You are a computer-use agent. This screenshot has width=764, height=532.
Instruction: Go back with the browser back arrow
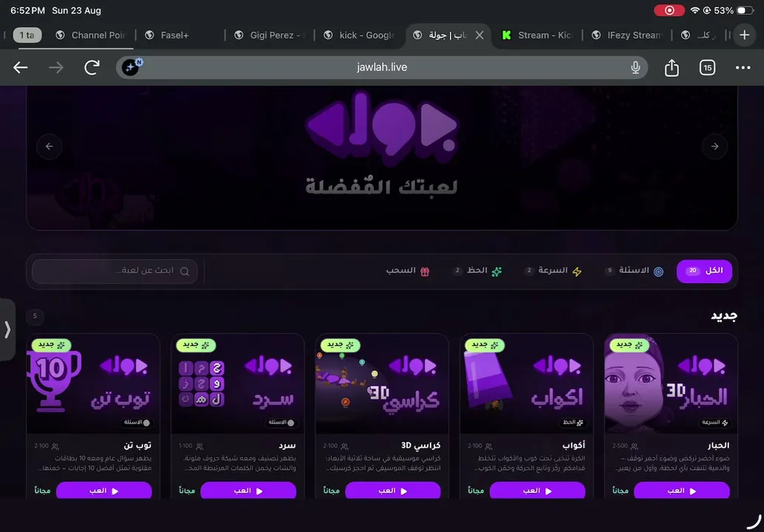coord(21,67)
